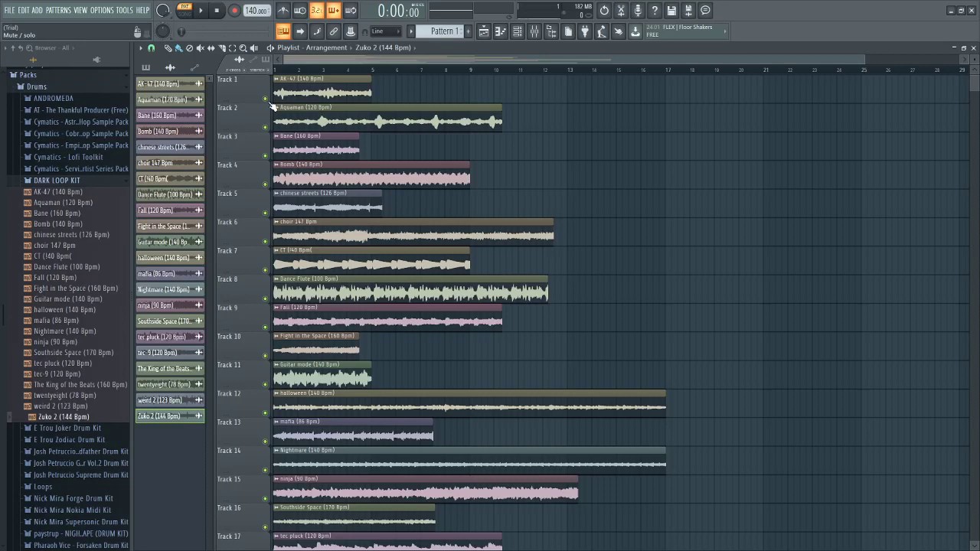Open the Piano roll view button
Viewport: 980px width, 551px height.
click(x=500, y=31)
